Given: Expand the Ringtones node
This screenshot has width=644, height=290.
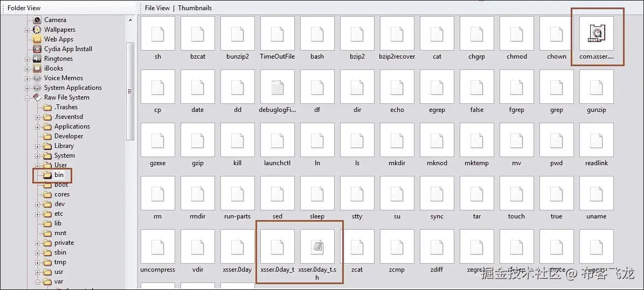Looking at the screenshot, I should click(x=27, y=59).
